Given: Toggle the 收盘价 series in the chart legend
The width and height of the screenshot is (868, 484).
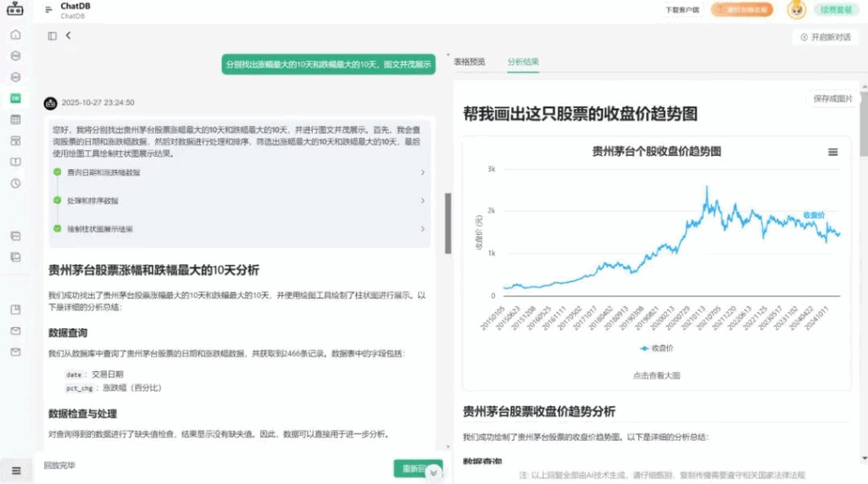Looking at the screenshot, I should pyautogui.click(x=657, y=348).
